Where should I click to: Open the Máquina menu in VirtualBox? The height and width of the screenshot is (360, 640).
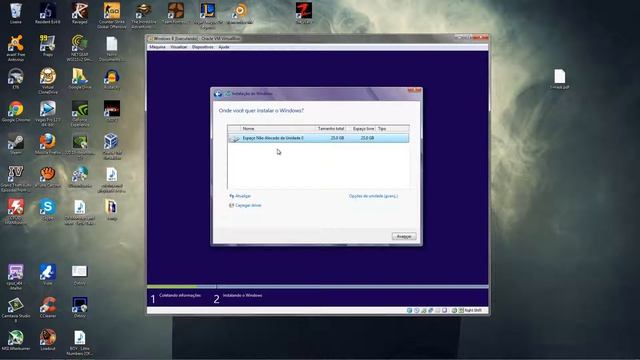[157, 47]
